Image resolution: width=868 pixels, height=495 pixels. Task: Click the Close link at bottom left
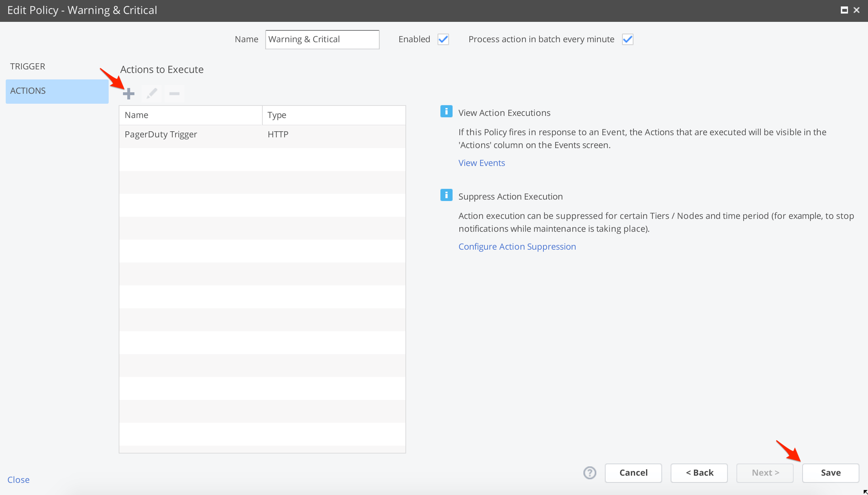click(19, 480)
